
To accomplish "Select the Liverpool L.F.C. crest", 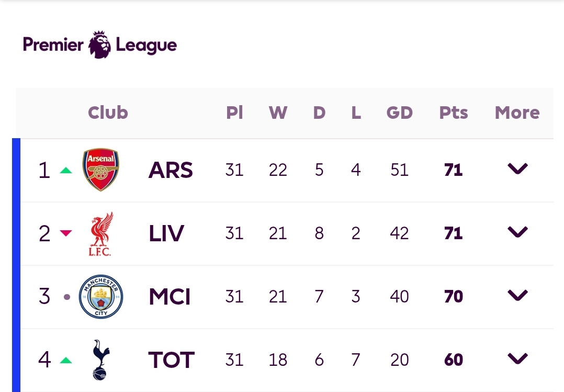I will [x=101, y=233].
